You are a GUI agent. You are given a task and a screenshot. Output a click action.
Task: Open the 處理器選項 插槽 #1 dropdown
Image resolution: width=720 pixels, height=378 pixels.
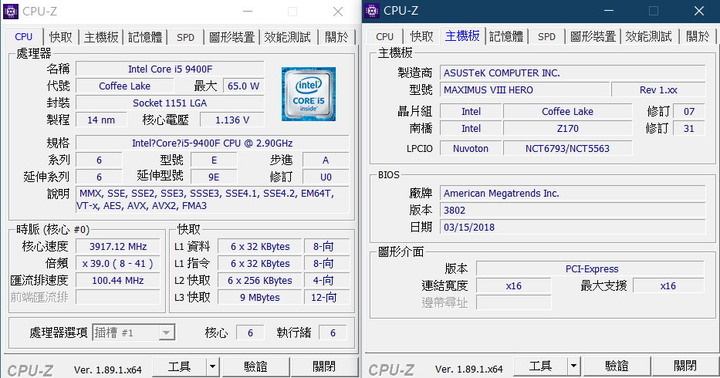134,333
